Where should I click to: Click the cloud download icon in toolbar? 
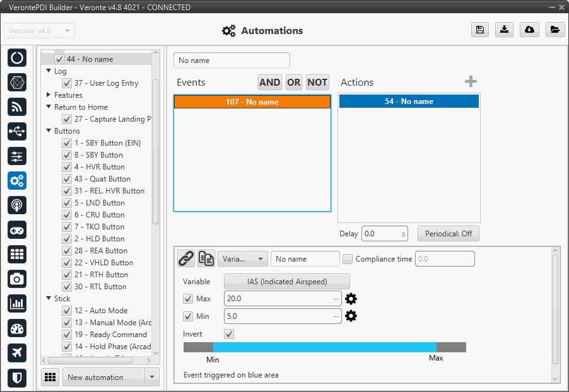coord(529,30)
